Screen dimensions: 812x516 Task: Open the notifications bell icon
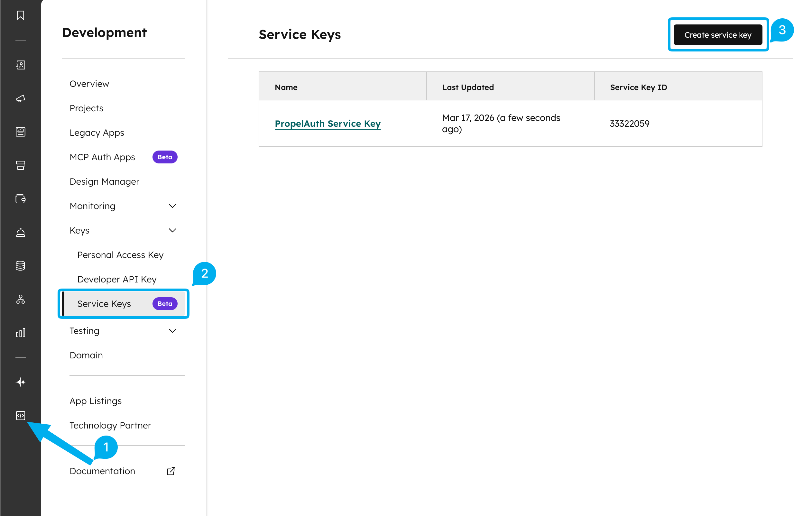coord(20,232)
